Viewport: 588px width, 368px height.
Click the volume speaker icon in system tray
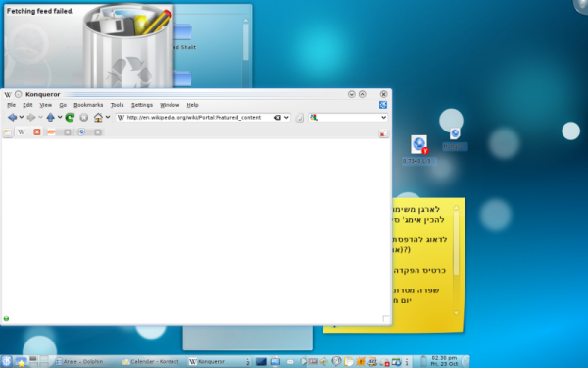pos(324,361)
